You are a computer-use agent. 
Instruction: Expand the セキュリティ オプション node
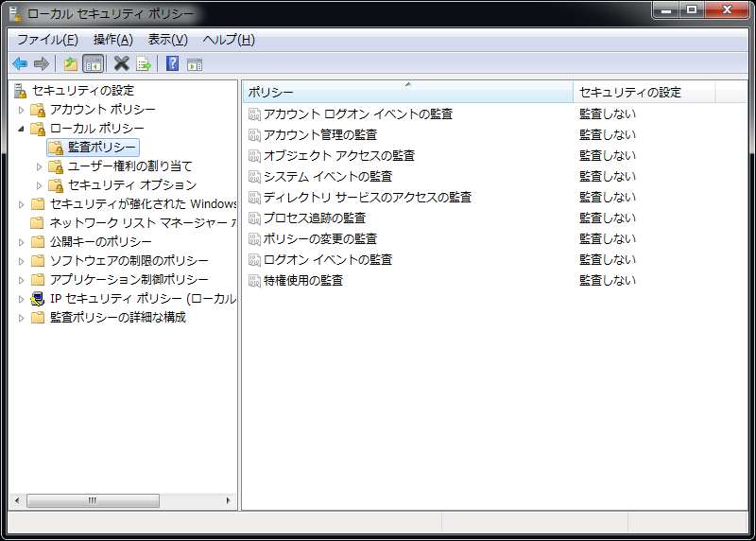click(40, 185)
